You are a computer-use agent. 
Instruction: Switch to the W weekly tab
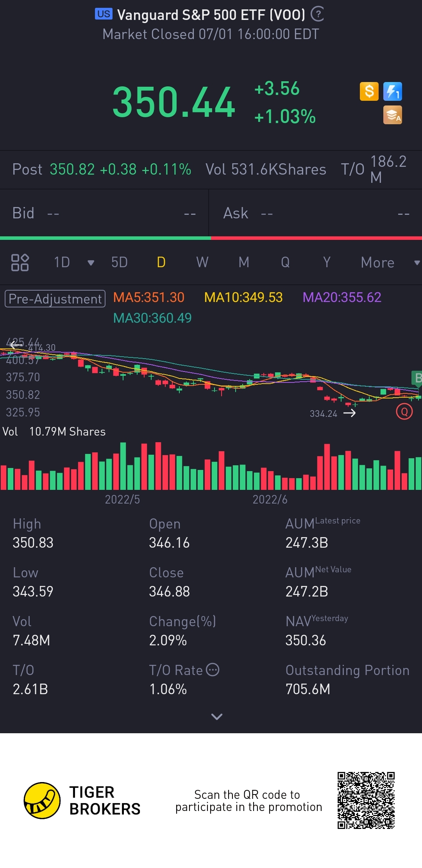pos(202,263)
